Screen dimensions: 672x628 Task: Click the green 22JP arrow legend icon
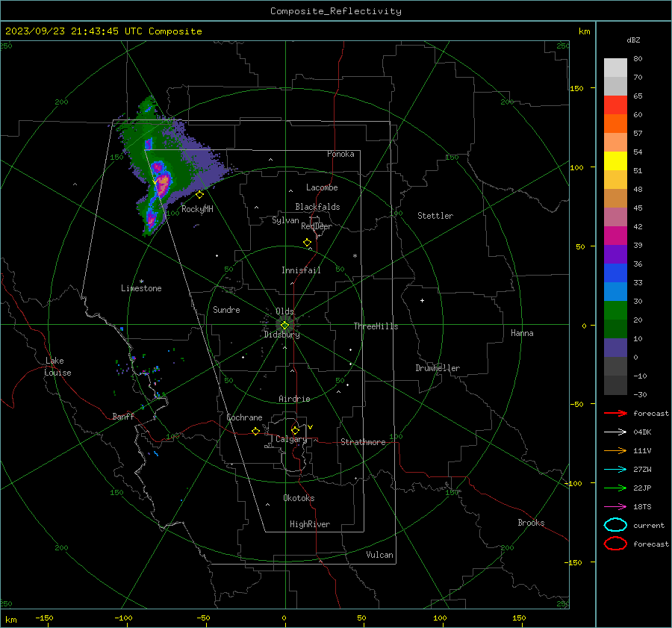[615, 488]
